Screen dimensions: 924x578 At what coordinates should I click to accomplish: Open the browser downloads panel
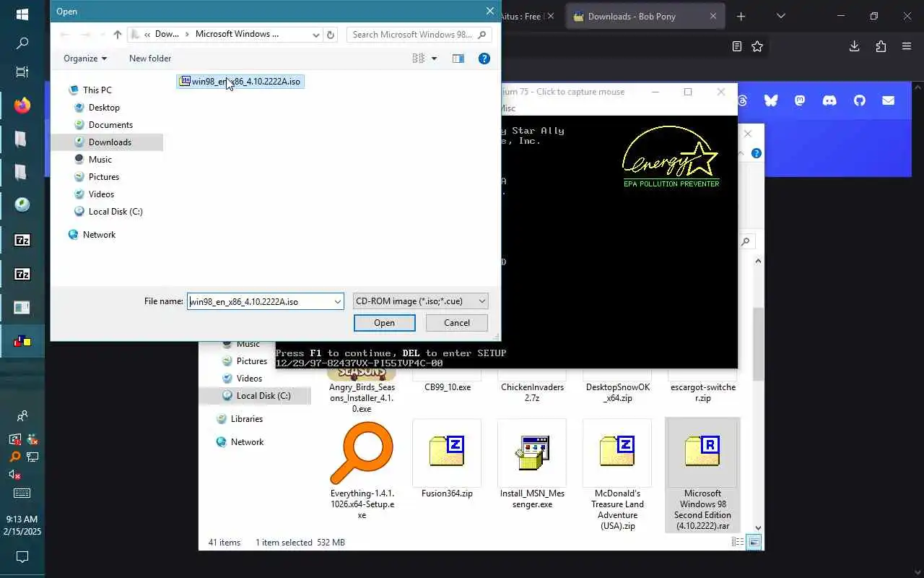pyautogui.click(x=854, y=46)
